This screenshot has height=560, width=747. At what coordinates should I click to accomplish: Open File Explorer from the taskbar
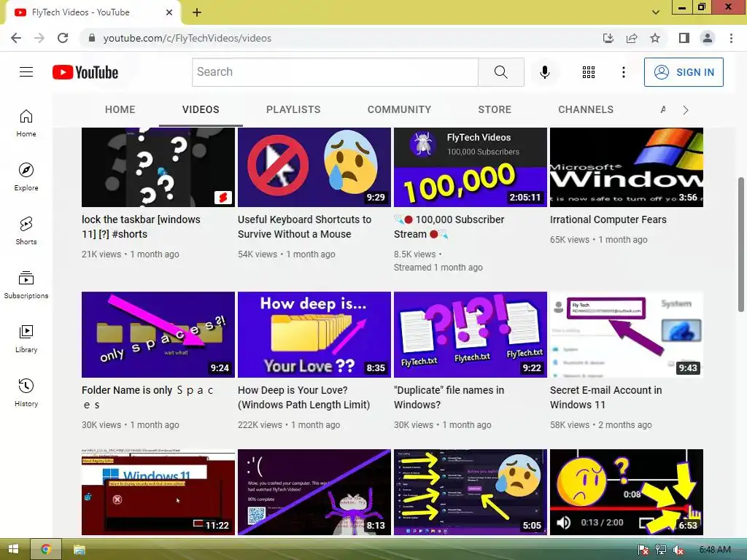click(79, 550)
